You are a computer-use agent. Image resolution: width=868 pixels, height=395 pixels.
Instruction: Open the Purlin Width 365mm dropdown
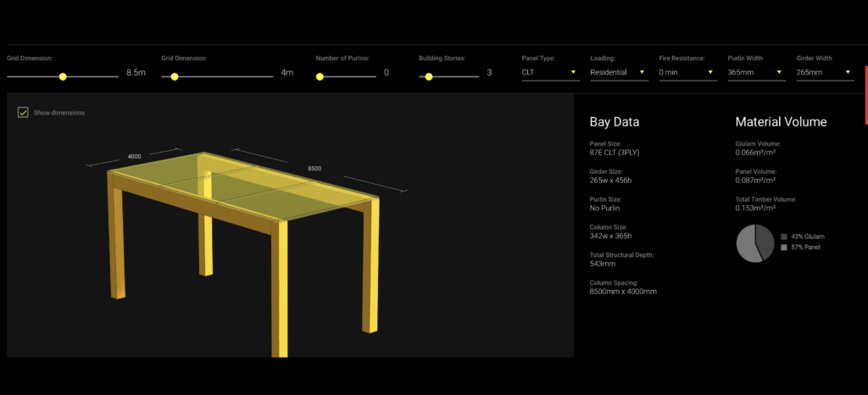756,72
